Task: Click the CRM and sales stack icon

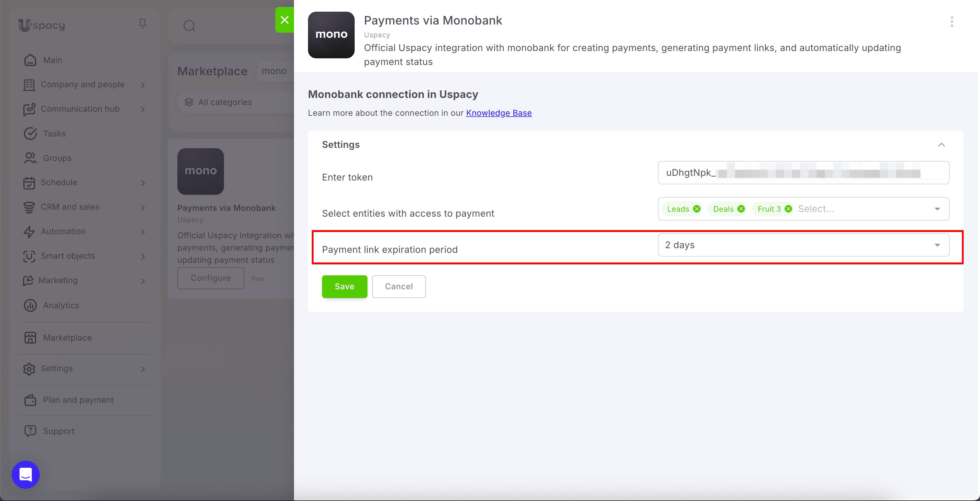Action: [x=29, y=207]
